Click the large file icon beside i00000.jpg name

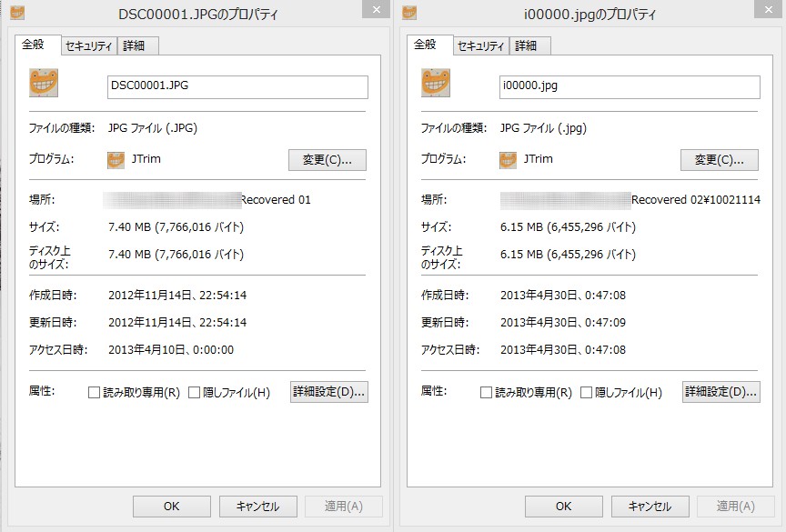click(437, 84)
